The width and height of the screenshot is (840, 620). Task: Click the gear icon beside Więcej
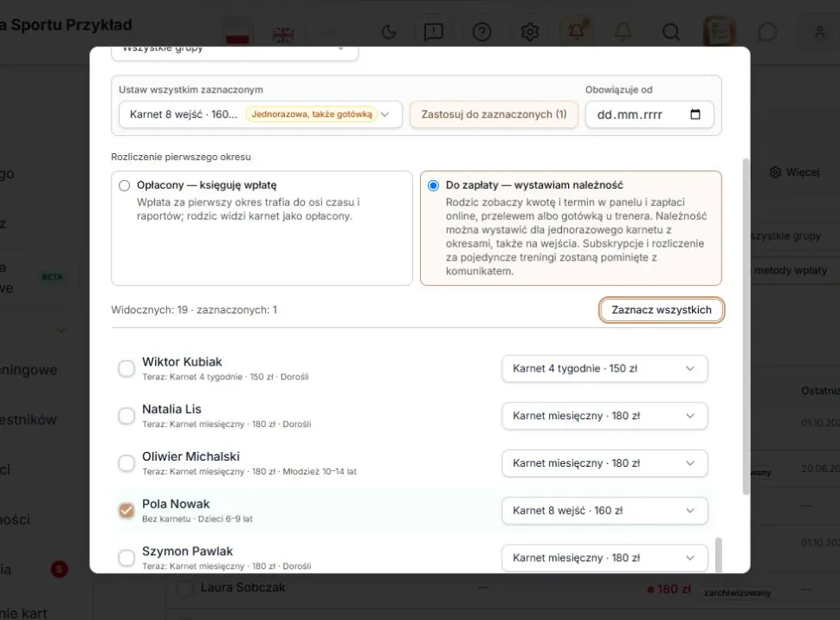775,172
